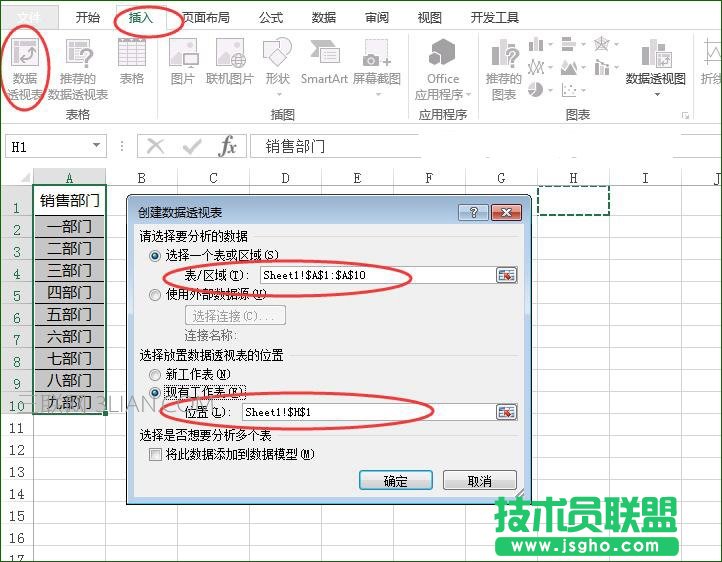Expand the Office 应用程序 dropdown arrow
Image resolution: width=722 pixels, height=562 pixels.
(x=469, y=94)
